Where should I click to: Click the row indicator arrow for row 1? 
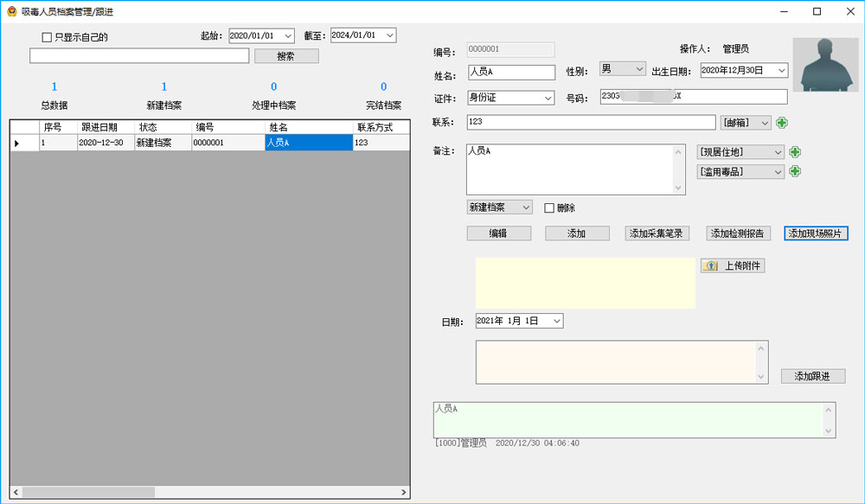click(x=16, y=143)
